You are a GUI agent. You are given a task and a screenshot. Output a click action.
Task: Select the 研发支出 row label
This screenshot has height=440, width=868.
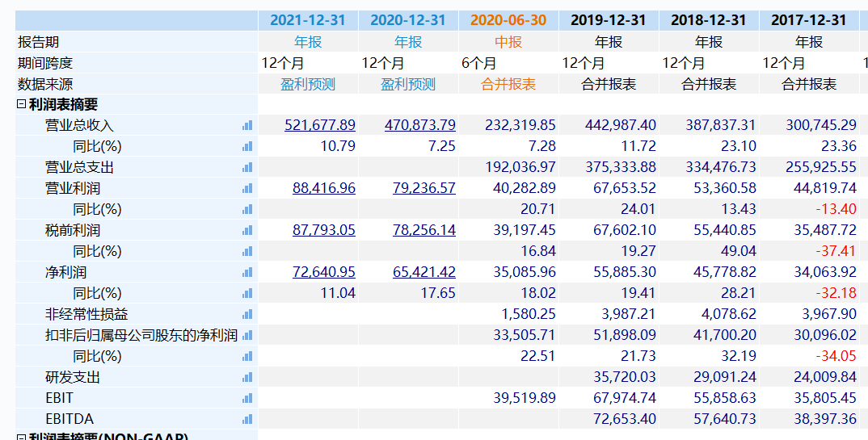tap(73, 377)
